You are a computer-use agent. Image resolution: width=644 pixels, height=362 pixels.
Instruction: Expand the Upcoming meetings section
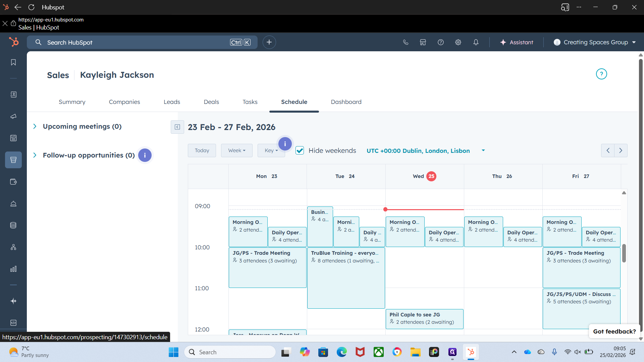coord(35,126)
